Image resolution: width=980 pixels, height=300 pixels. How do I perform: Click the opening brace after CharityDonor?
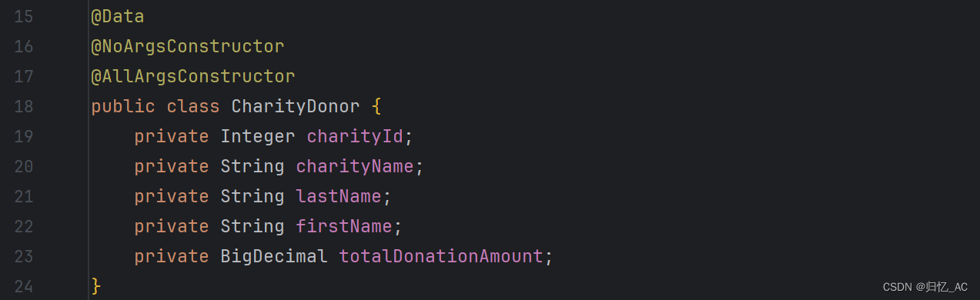point(376,107)
